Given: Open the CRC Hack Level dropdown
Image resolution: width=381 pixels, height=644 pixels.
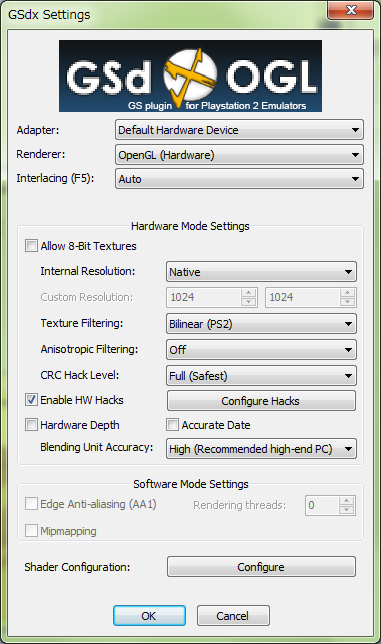Looking at the screenshot, I should tap(261, 376).
